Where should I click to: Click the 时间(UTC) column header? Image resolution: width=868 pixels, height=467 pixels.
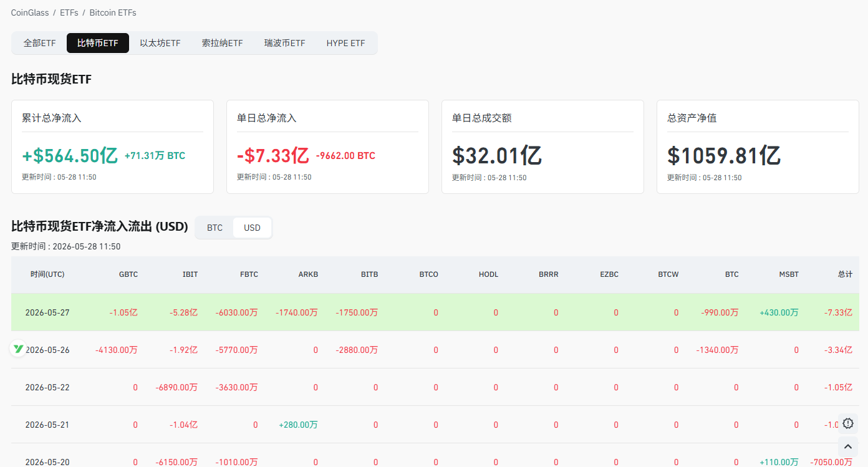click(47, 274)
